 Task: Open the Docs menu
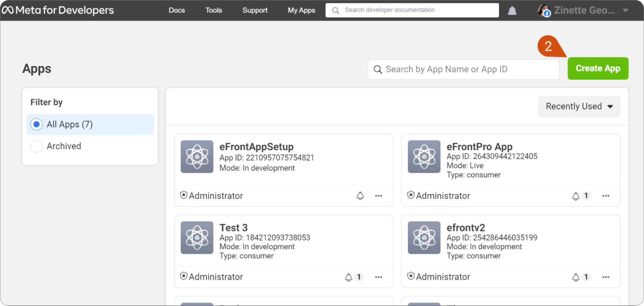click(x=177, y=10)
